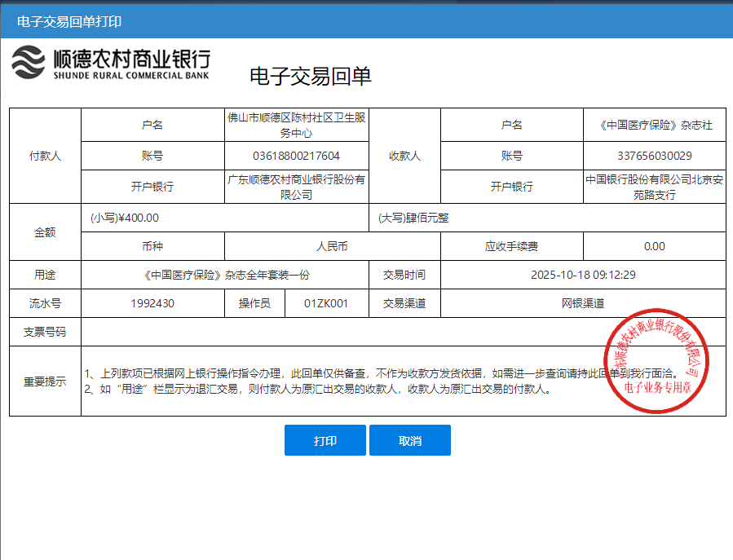Select payer account number 03618800217604
The height and width of the screenshot is (560, 733).
click(x=296, y=156)
